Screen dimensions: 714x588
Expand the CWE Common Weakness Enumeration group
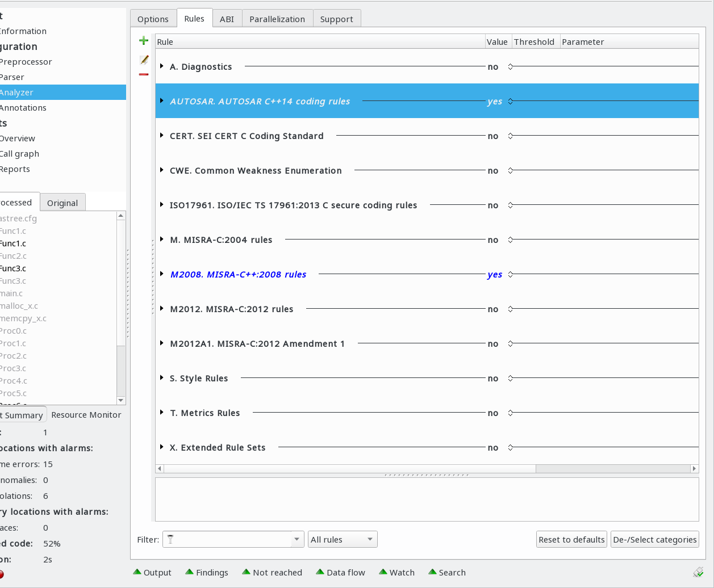click(162, 170)
